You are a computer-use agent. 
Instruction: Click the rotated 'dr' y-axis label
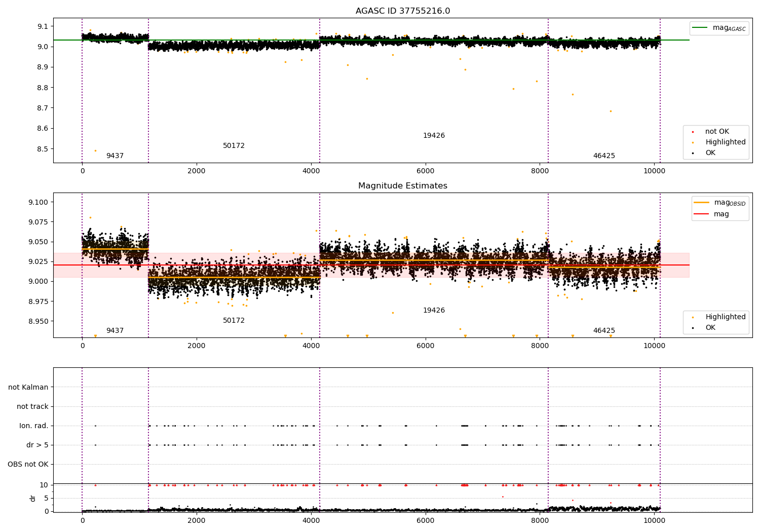coord(33,499)
